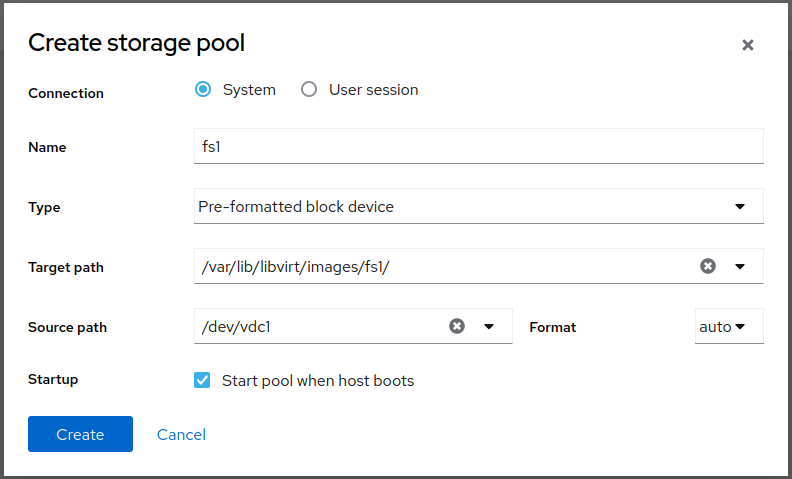Uncheck the start pool at boot checkbox
Image resolution: width=792 pixels, height=479 pixels.
(203, 380)
